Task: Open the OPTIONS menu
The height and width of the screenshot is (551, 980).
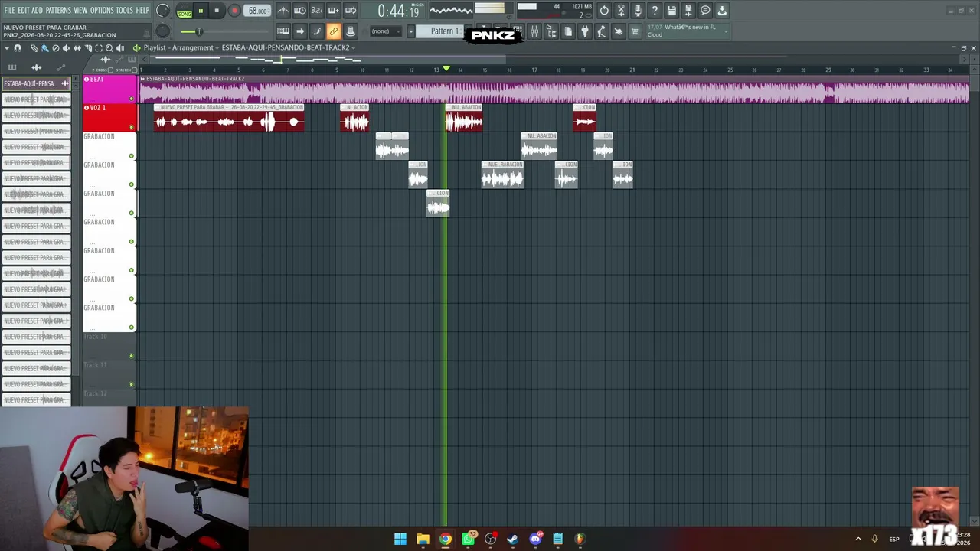Action: [102, 10]
